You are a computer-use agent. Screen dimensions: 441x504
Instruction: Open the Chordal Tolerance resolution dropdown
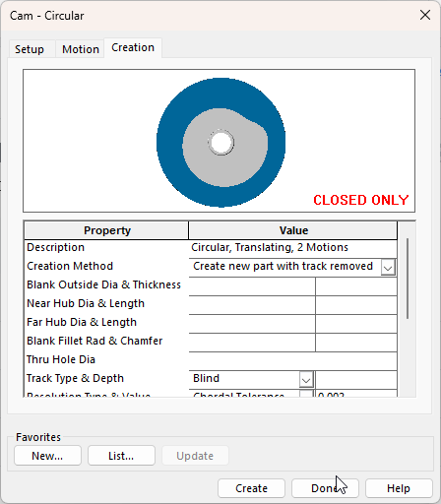[x=306, y=394]
